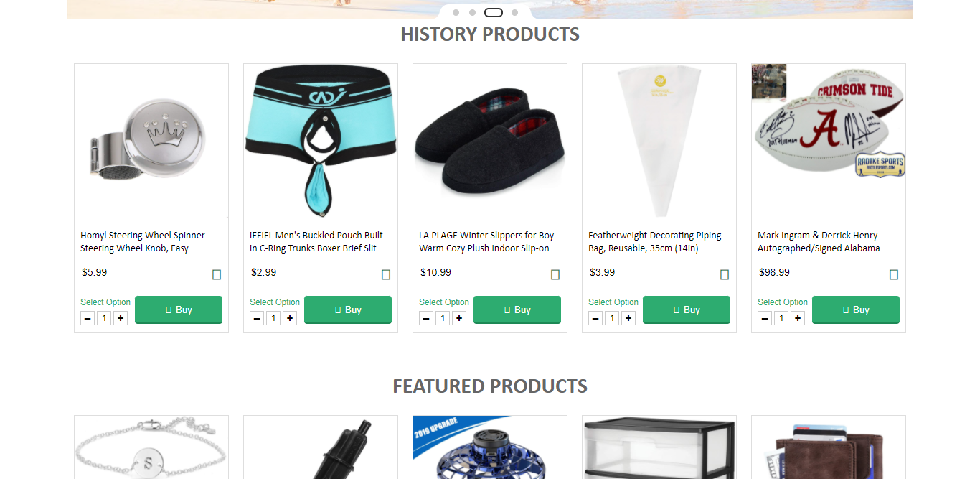The width and height of the screenshot is (980, 479).
Task: Buy the iEFiEL Men's Boxer Brief
Action: (348, 310)
